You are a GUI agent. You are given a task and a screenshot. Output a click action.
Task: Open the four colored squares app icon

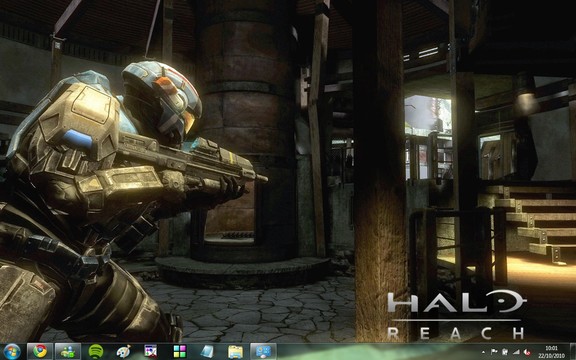click(180, 352)
